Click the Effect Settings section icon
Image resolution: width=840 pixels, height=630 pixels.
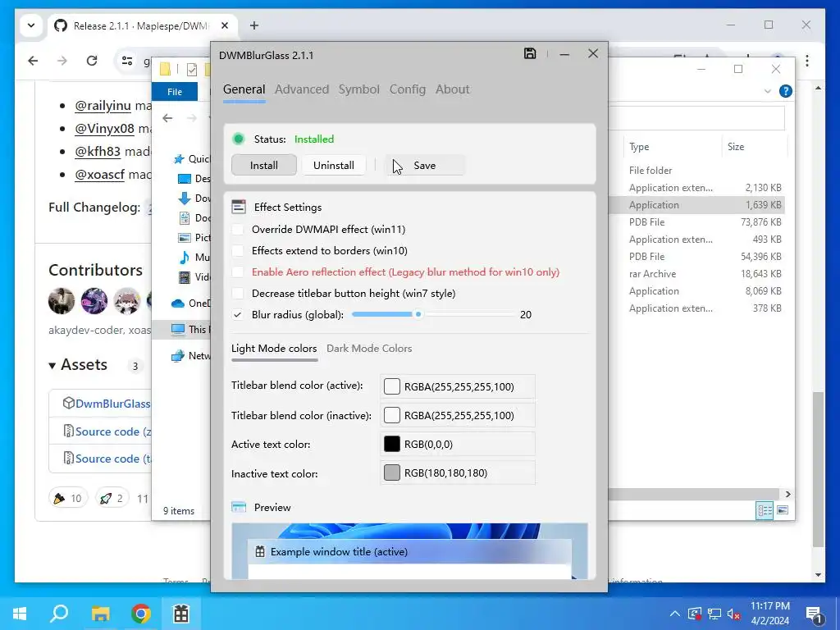[x=239, y=207]
